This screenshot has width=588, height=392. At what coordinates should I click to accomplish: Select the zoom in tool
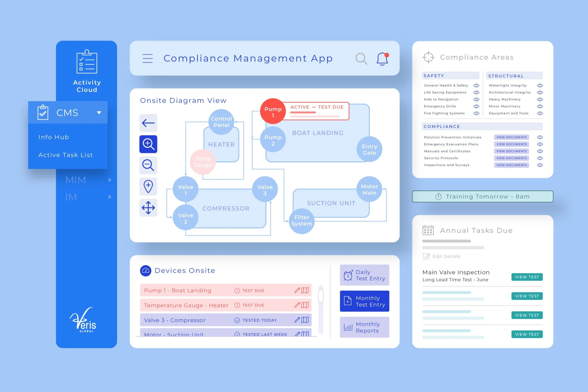[148, 144]
